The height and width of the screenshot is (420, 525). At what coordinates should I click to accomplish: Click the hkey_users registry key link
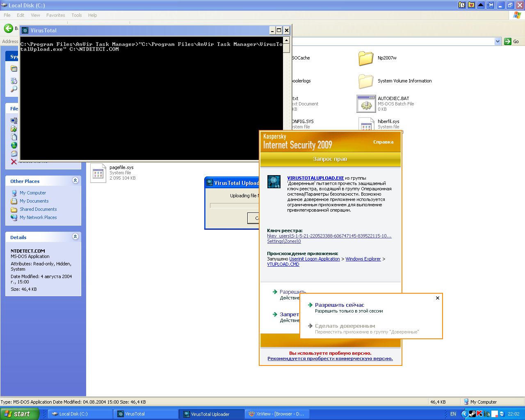click(329, 236)
